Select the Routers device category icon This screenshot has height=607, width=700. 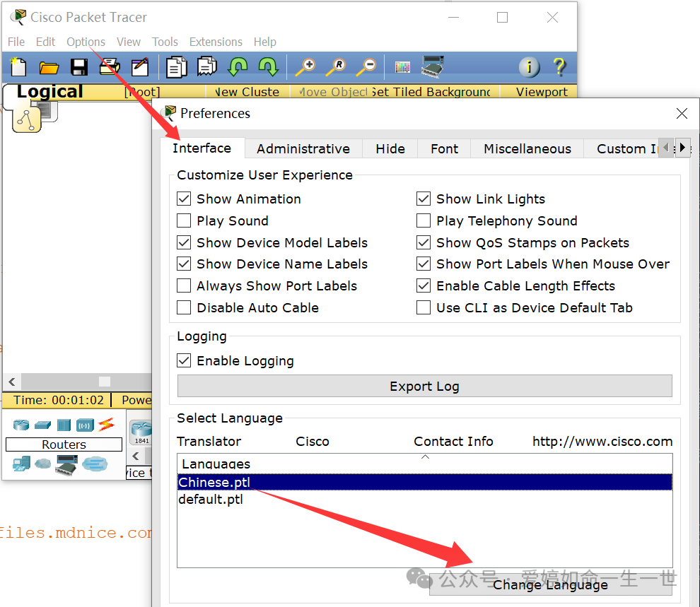21,425
